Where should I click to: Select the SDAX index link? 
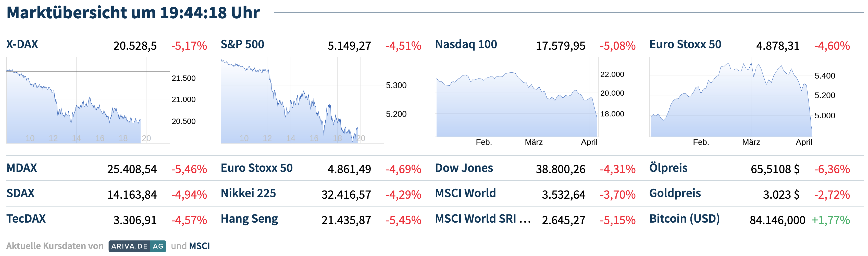(21, 193)
